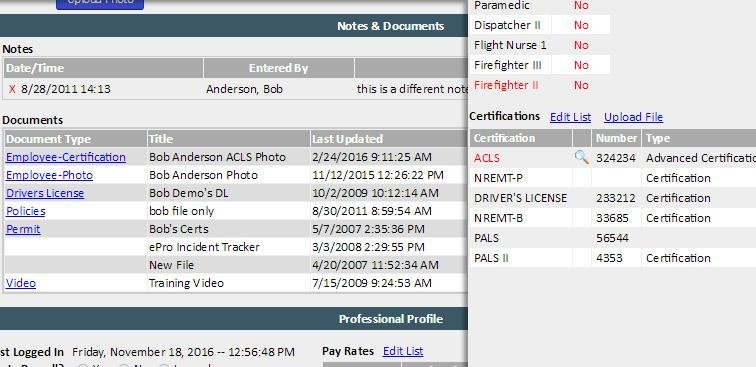
Task: Select the Firefighter II red entry
Action: tap(506, 85)
